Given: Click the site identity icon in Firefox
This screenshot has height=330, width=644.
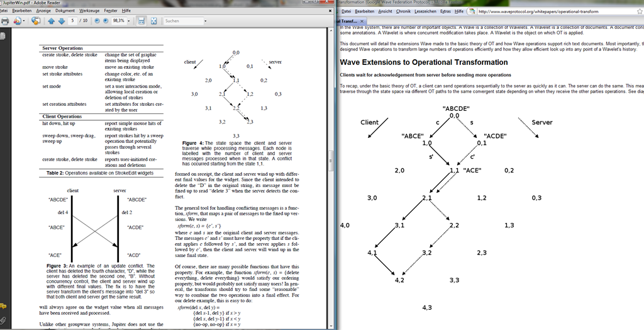Looking at the screenshot, I should pyautogui.click(x=472, y=11).
